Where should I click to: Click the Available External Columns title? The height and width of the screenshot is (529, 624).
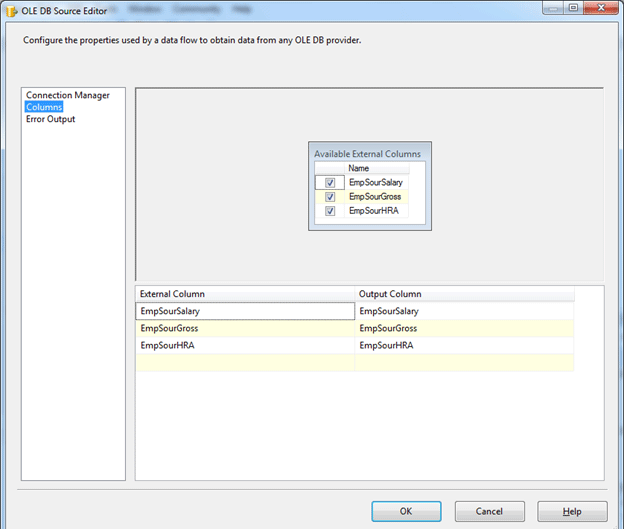point(367,154)
